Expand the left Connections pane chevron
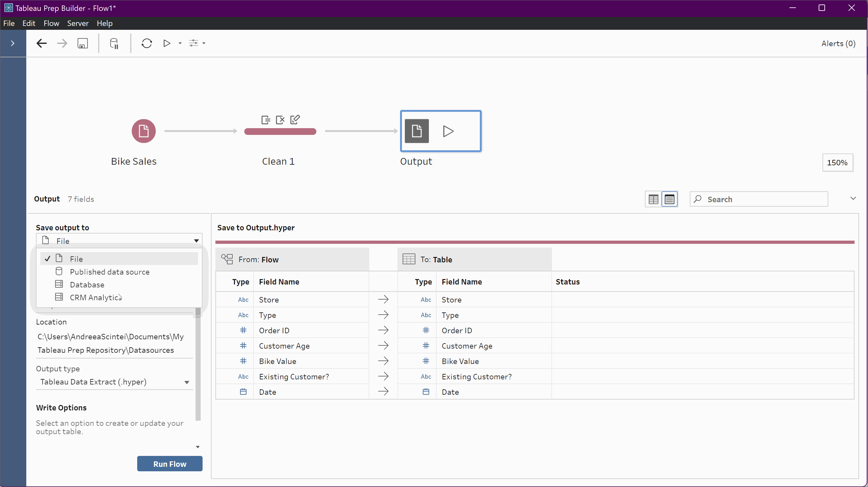 point(13,43)
